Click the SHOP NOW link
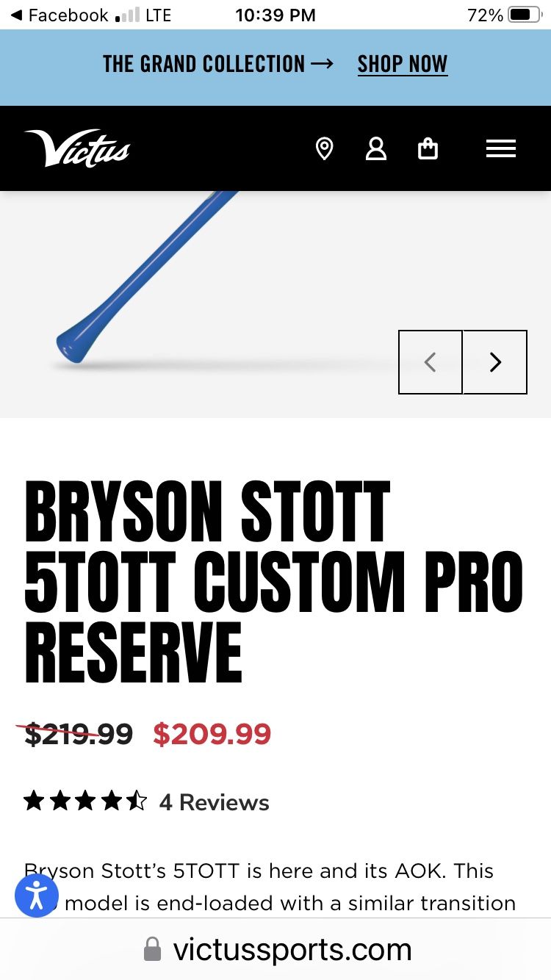This screenshot has height=980, width=551. [402, 64]
